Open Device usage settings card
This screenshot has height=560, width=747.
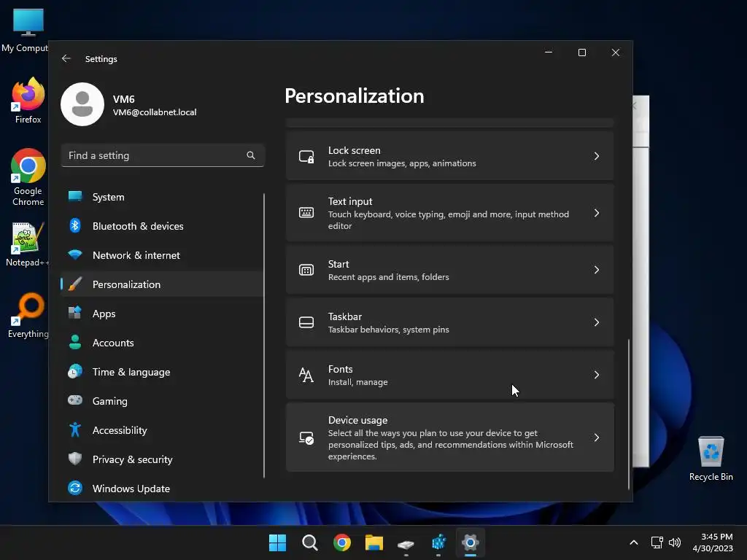[x=449, y=437]
